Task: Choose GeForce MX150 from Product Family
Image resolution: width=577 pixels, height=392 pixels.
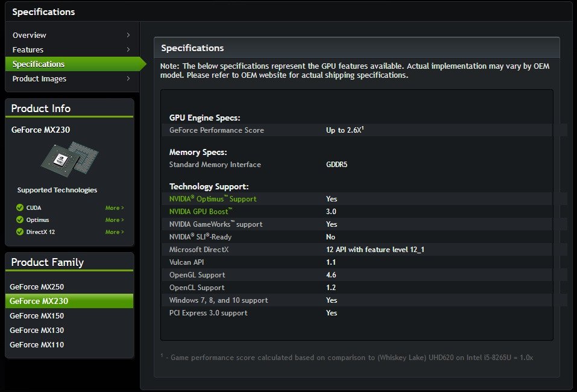Action: coord(37,315)
